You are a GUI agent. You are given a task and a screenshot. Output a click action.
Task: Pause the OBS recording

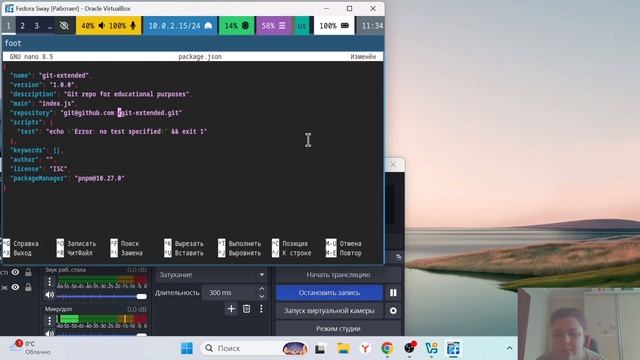pyautogui.click(x=393, y=293)
